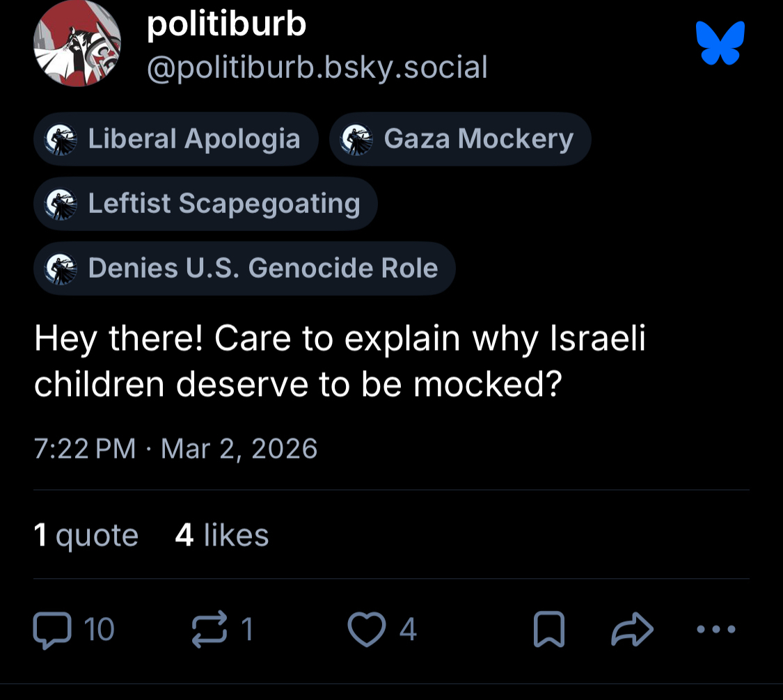Select the Gaza Mockery label
This screenshot has height=700, width=783.
478,139
